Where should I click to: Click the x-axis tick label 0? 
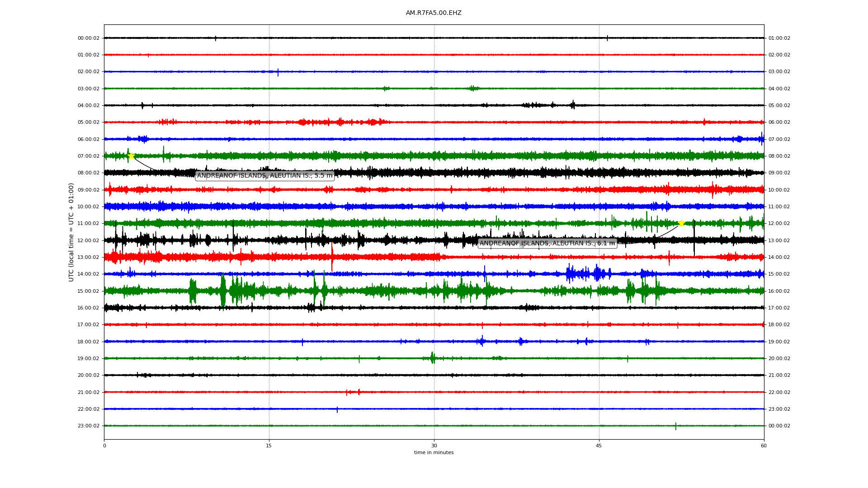pyautogui.click(x=104, y=446)
